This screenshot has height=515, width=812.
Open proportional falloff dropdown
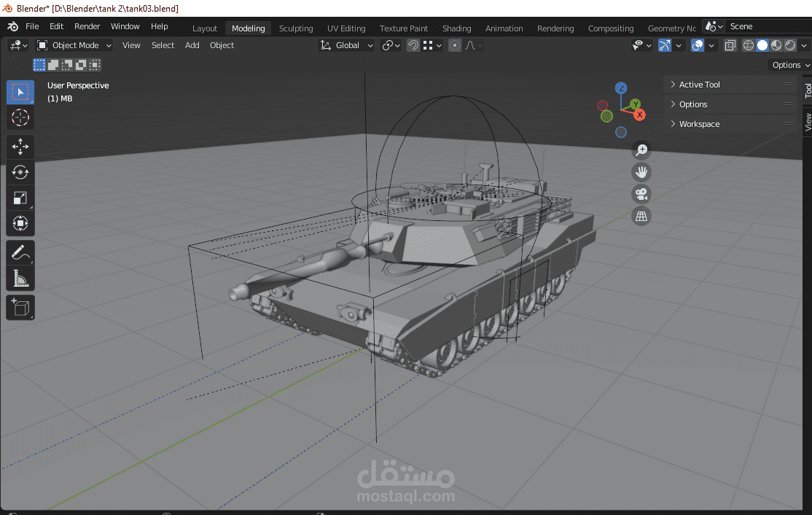point(474,46)
